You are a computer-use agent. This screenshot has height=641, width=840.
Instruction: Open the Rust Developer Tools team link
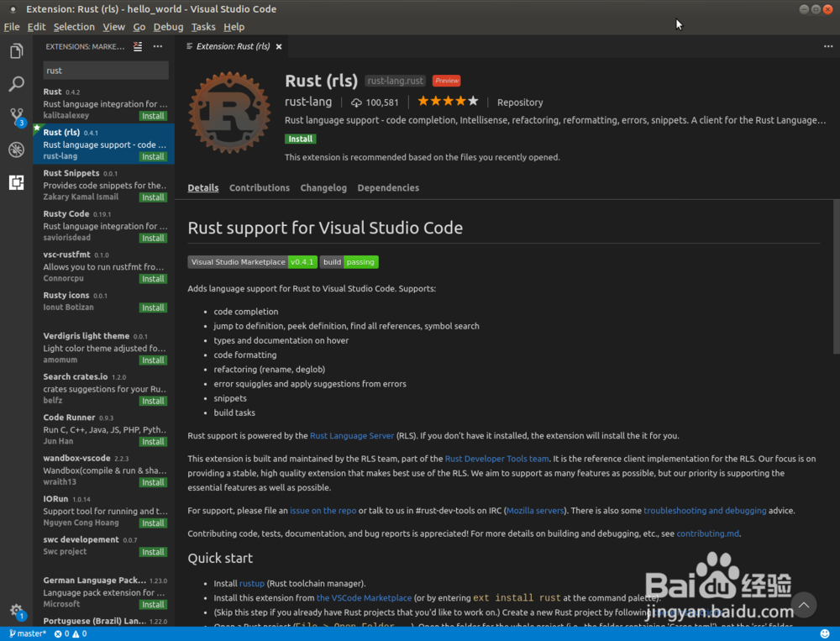496,459
